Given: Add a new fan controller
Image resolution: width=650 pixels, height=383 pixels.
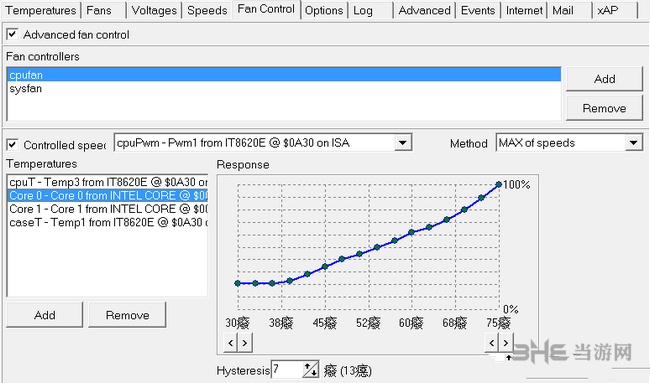Looking at the screenshot, I should click(604, 79).
